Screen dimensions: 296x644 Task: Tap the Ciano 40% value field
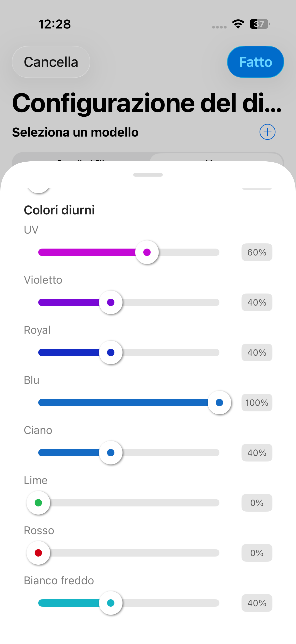pyautogui.click(x=257, y=452)
